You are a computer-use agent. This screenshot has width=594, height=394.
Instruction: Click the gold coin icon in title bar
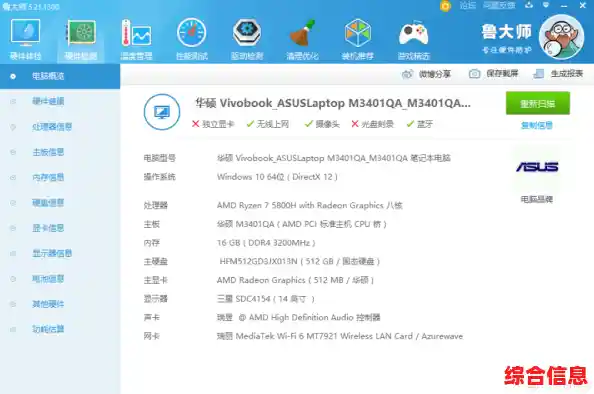446,6
